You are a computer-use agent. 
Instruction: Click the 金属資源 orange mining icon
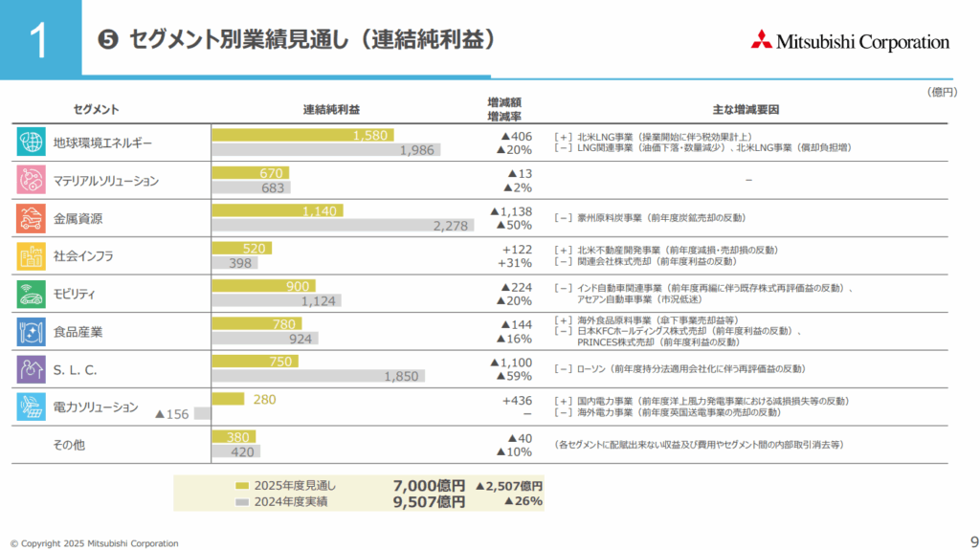[31, 218]
